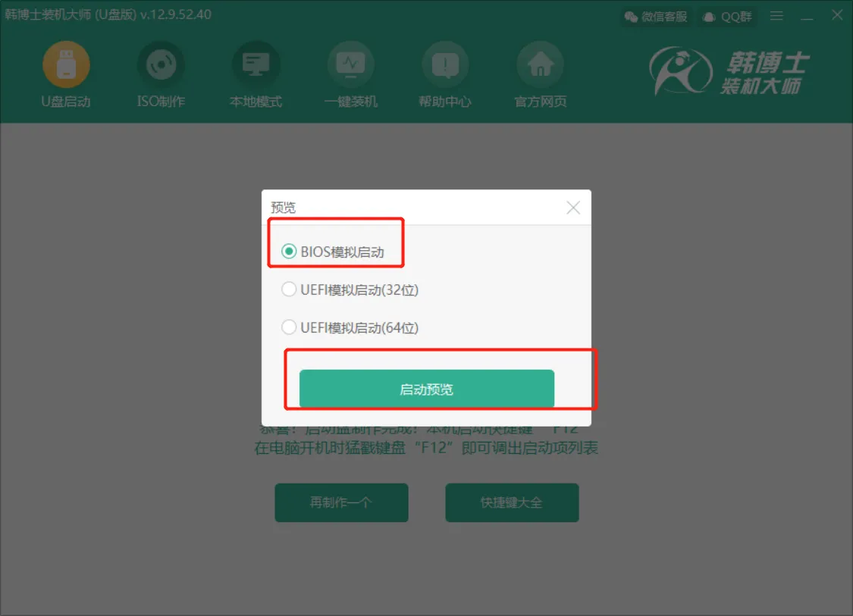Viewport: 853px width, 616px height.
Task: Open the 帮助中心 help icon
Action: tap(446, 64)
